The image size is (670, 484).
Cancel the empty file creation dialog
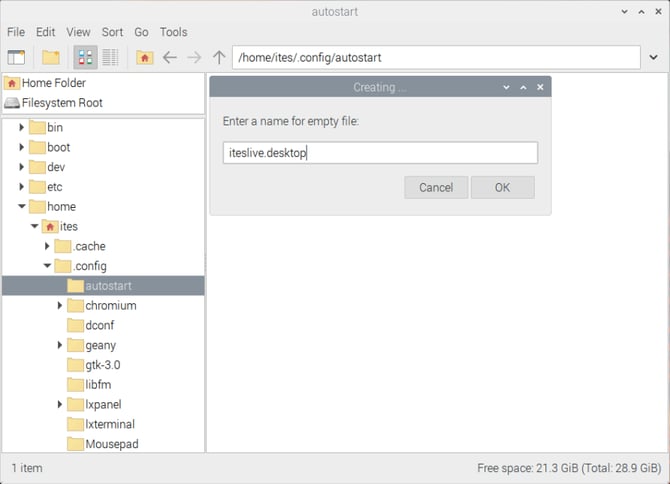(x=436, y=187)
